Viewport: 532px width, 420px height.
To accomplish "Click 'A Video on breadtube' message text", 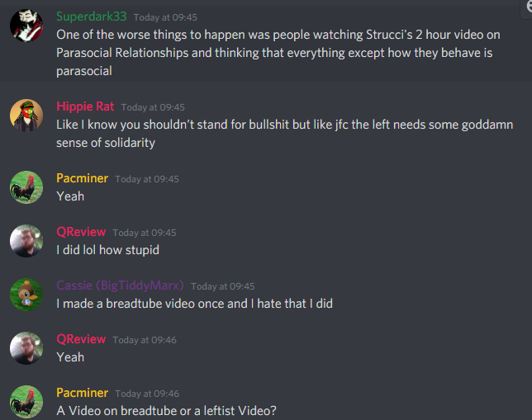I will click(166, 411).
